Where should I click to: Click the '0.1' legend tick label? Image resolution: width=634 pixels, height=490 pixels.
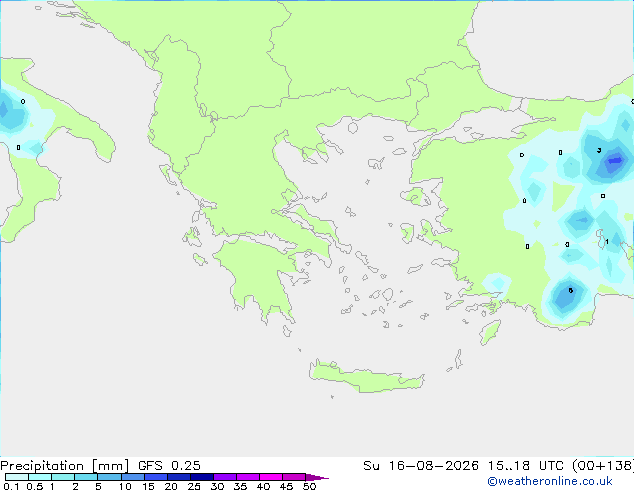click(11, 486)
